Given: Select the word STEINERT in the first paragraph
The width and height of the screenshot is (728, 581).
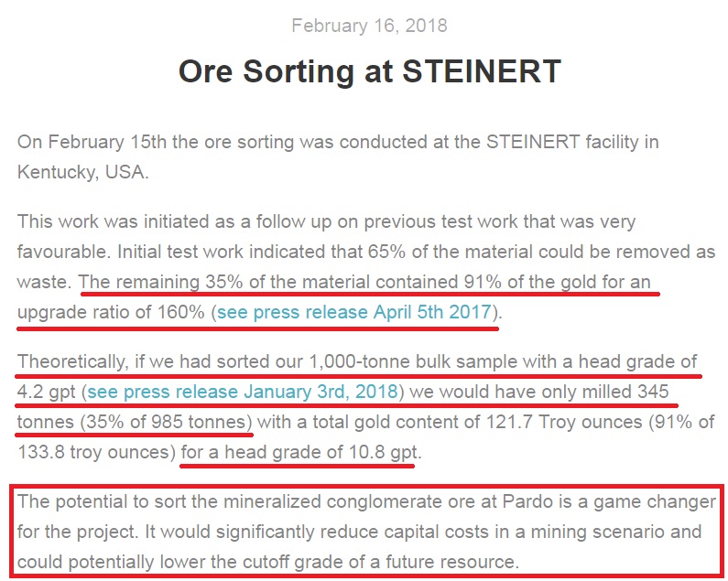Looking at the screenshot, I should coord(533,142).
